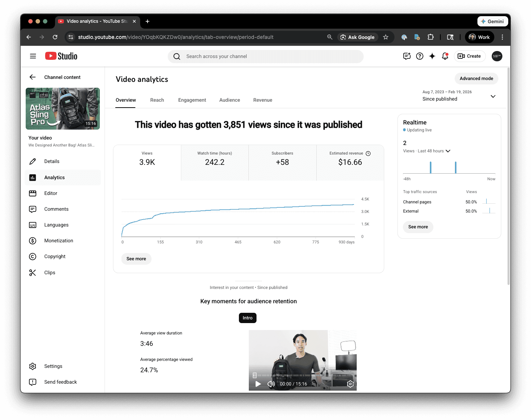Viewport: 531px width, 420px height.
Task: Open the hamburger navigation menu
Action: click(x=33, y=56)
